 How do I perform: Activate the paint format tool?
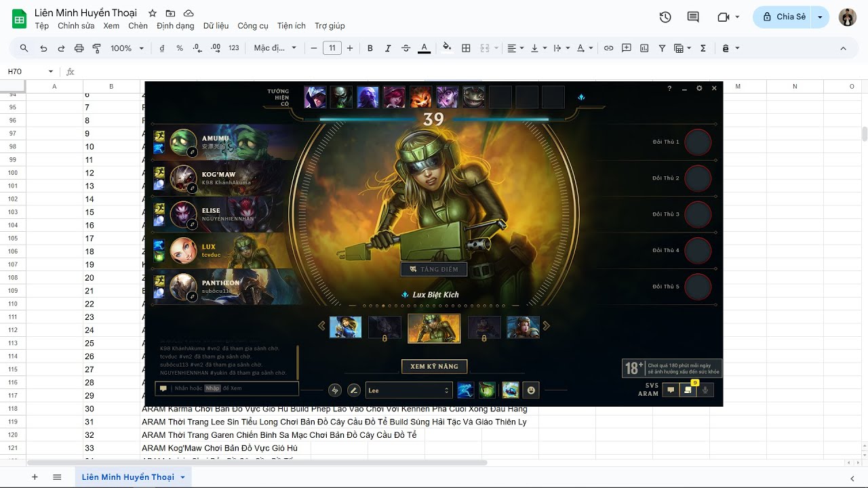coord(96,48)
